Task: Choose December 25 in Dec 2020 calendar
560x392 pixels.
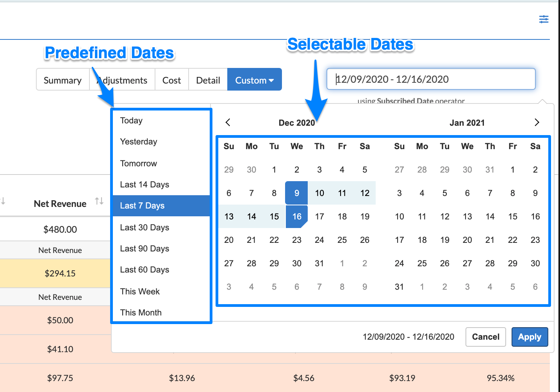Action: (342, 240)
